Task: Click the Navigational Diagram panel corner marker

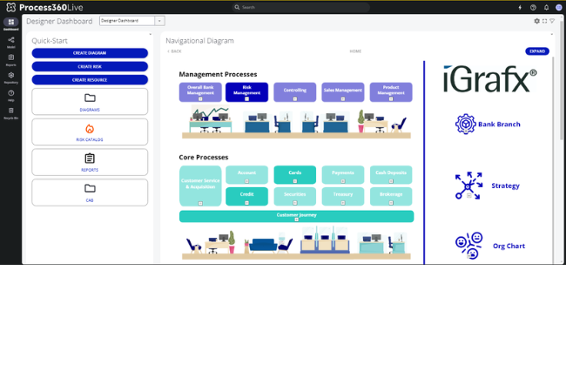Action: [x=551, y=35]
